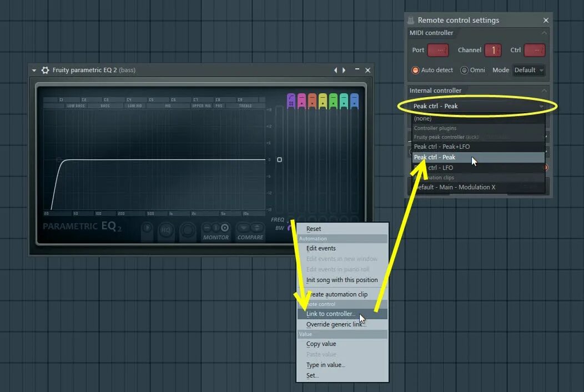Collapse the Internal controller section

point(544,91)
